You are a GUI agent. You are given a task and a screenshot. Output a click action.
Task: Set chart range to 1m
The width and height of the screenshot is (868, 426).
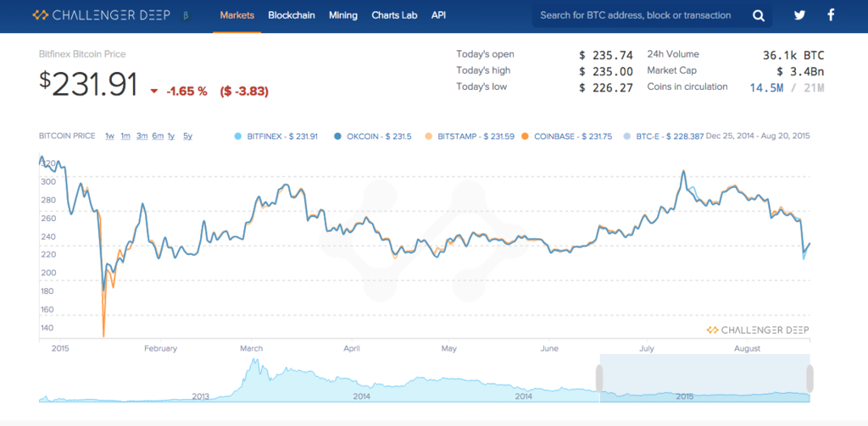click(x=125, y=136)
